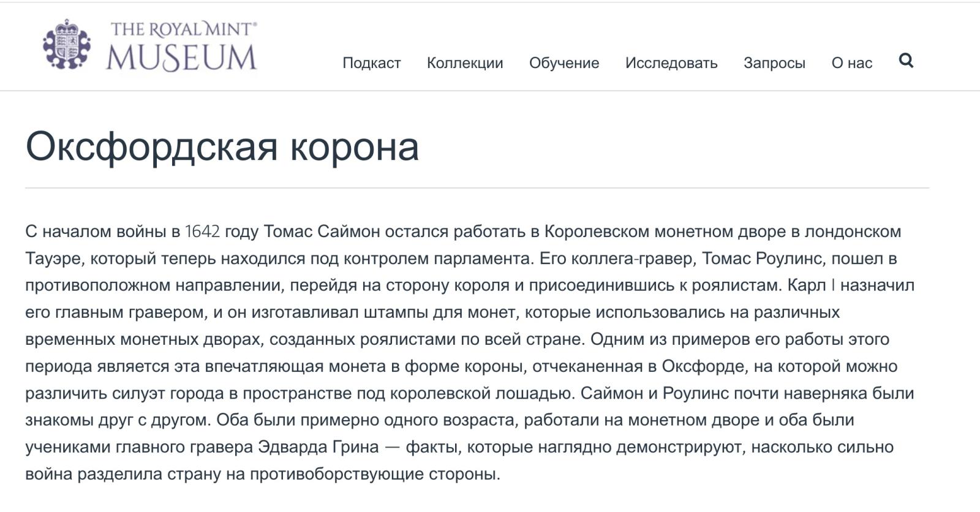Select the Исследовать navigation item
The image size is (980, 512).
coord(671,63)
